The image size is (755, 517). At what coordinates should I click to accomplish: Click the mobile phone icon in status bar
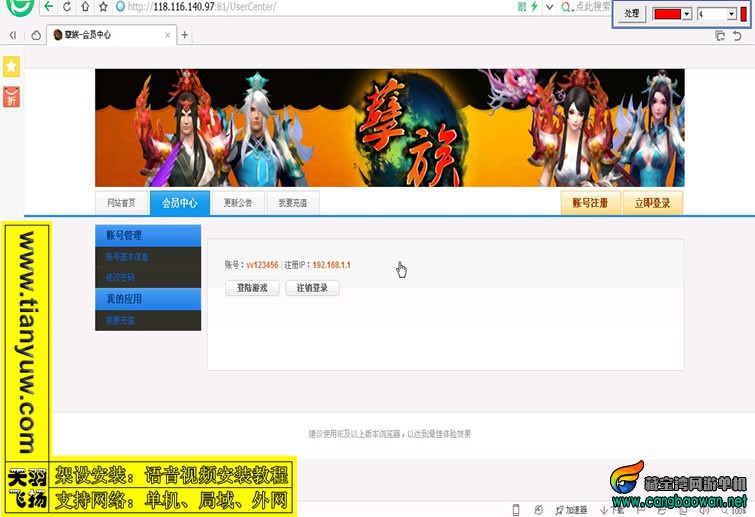(516, 510)
